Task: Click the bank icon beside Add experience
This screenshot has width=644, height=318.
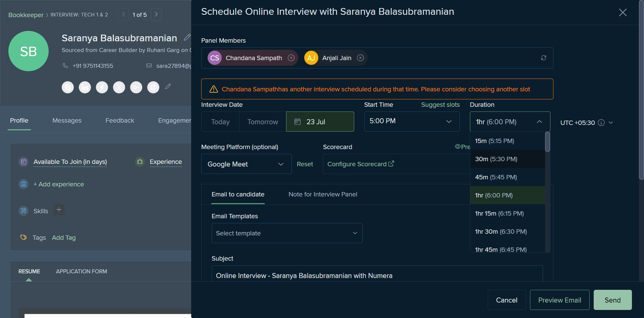Action: click(23, 184)
